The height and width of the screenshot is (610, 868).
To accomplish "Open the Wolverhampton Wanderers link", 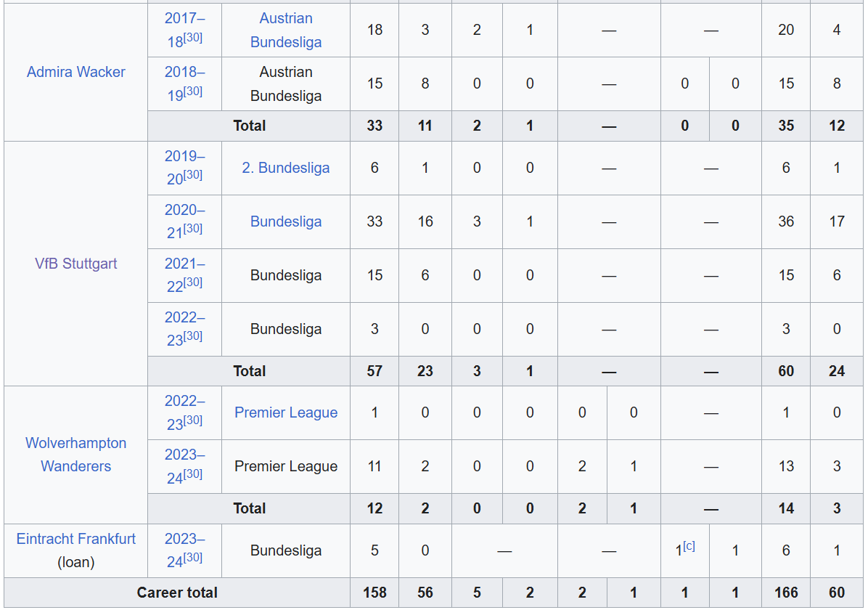I will pos(75,455).
